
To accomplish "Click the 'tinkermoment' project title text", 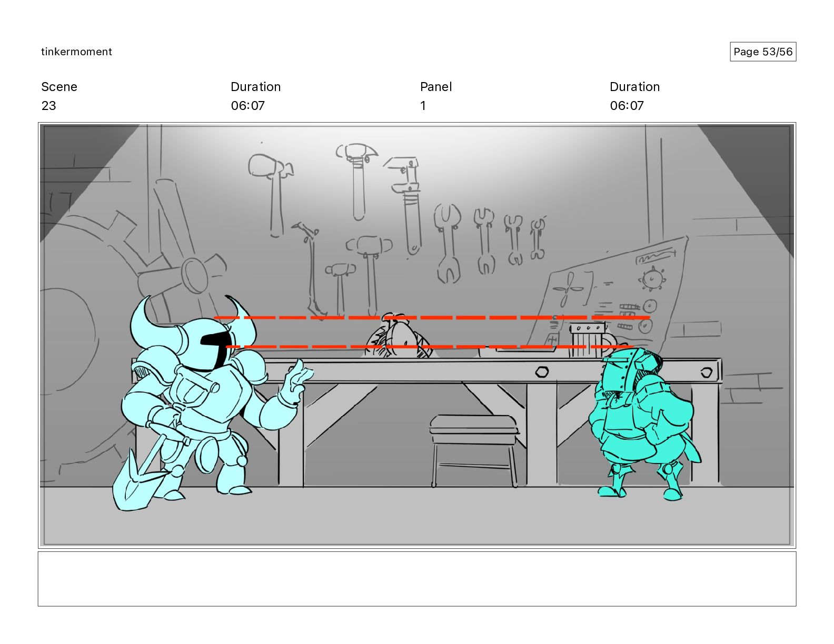I will point(76,52).
